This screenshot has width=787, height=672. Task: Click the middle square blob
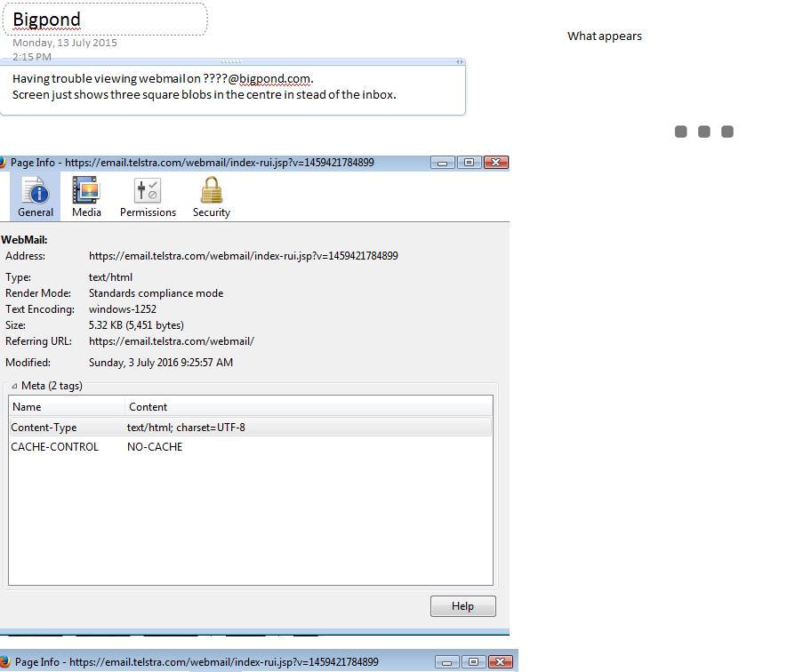[704, 132]
